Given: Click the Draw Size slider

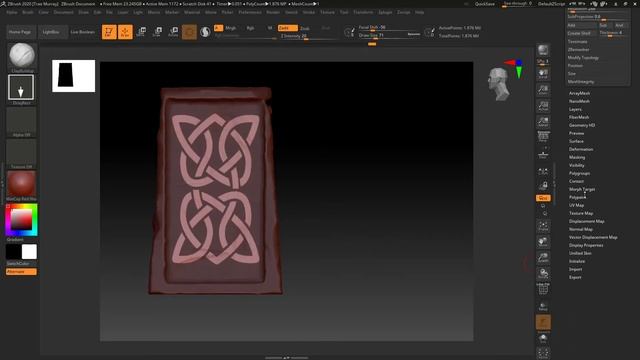Looking at the screenshot, I should coord(389,36).
